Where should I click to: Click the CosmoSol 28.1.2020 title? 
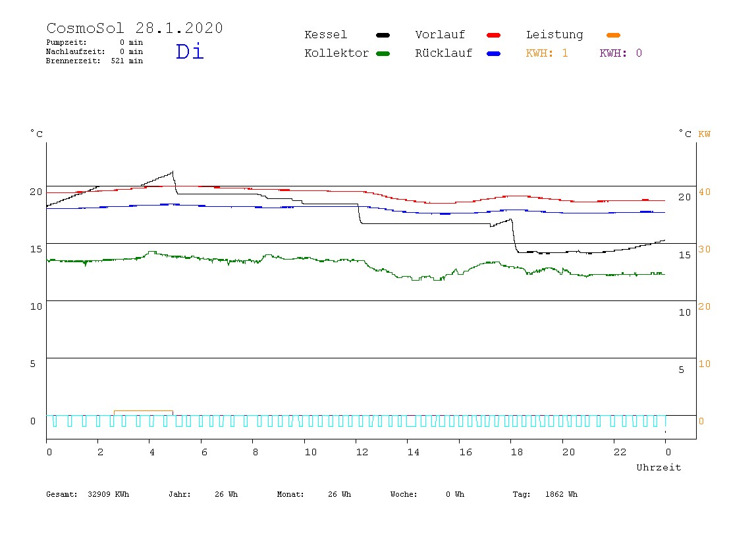[134, 28]
